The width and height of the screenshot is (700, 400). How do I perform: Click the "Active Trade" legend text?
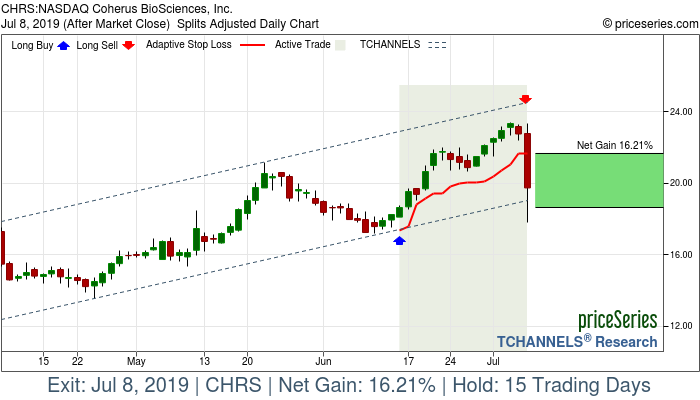click(303, 45)
